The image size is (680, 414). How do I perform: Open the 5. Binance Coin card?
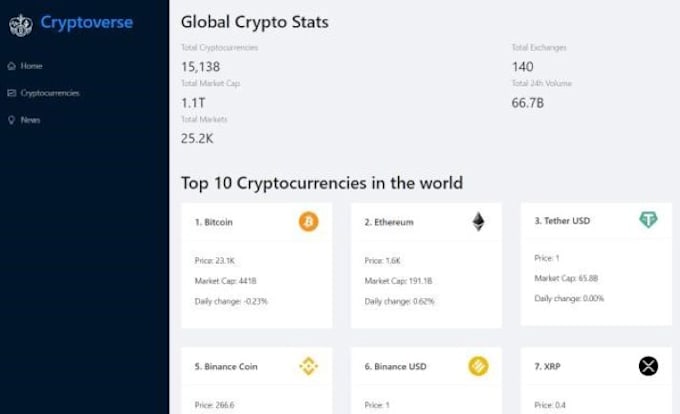(257, 381)
